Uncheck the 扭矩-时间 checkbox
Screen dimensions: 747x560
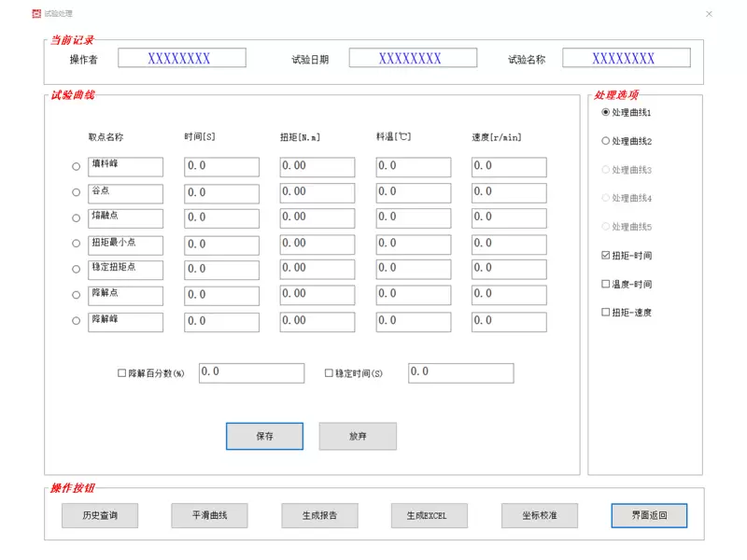point(606,254)
